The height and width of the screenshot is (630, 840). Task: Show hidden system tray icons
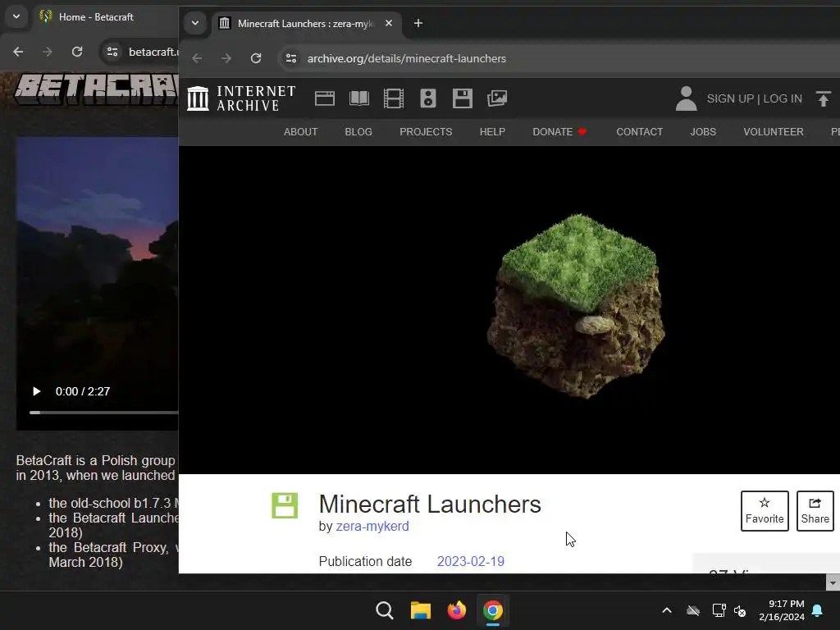tap(667, 610)
